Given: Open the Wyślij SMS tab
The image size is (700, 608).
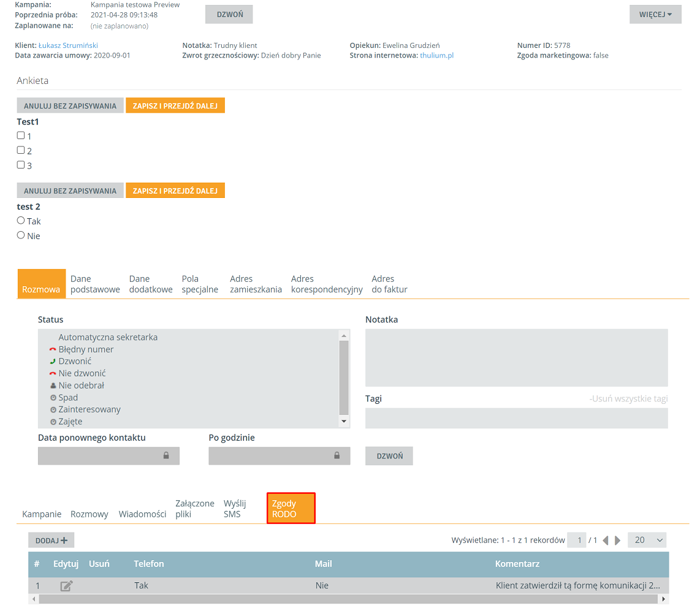Looking at the screenshot, I should (235, 509).
